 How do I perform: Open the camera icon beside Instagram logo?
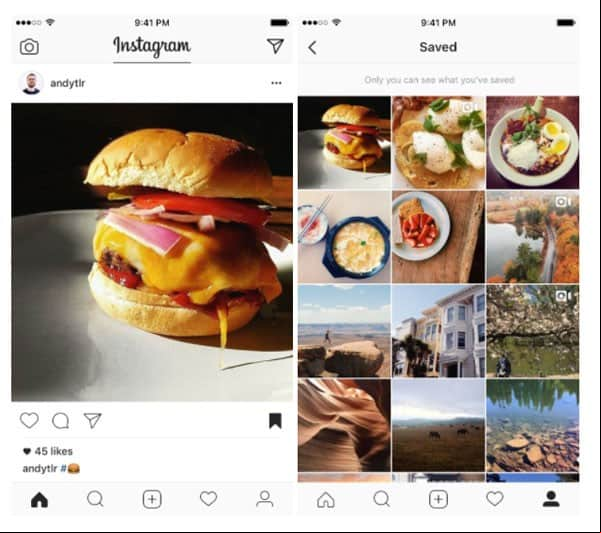29,47
